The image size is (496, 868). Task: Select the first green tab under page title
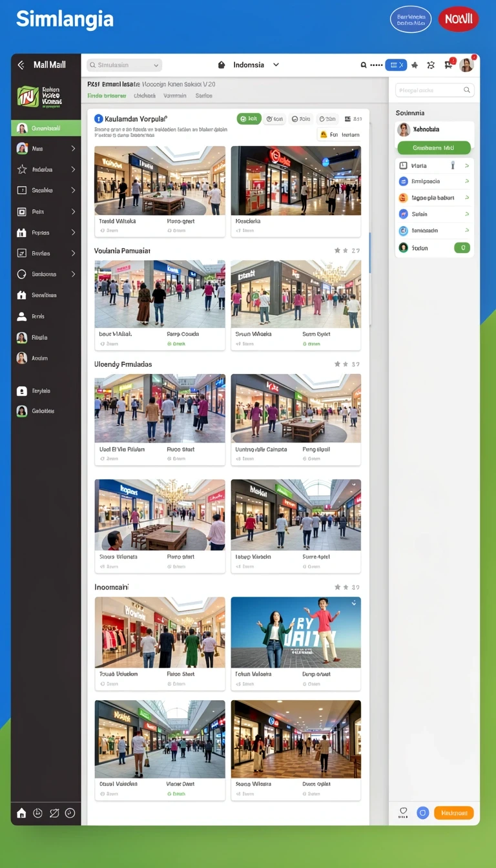pos(107,96)
